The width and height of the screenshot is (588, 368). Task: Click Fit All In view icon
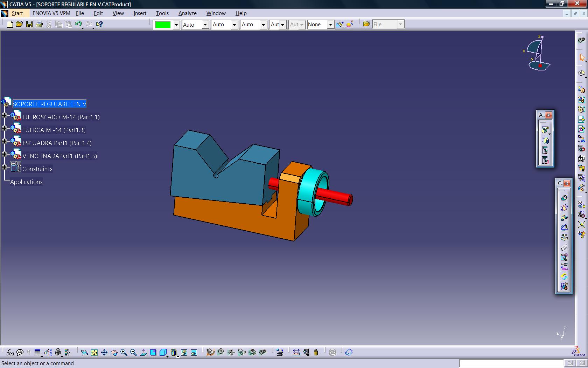point(94,352)
